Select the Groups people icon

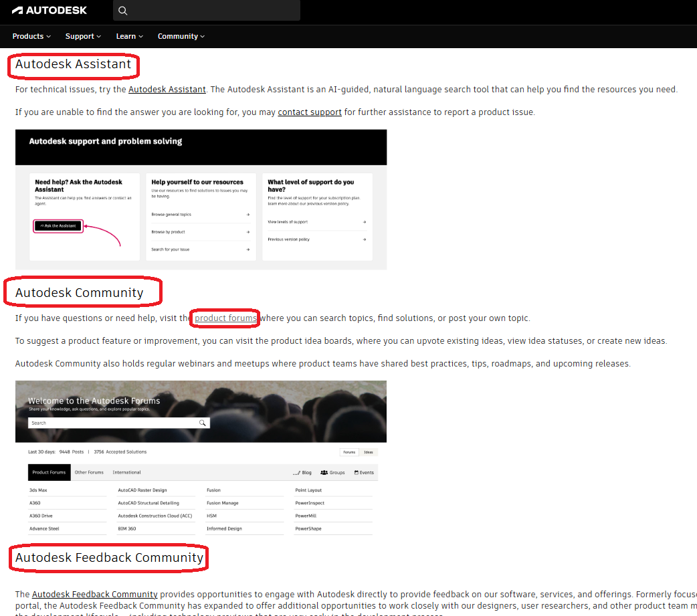[x=323, y=472]
